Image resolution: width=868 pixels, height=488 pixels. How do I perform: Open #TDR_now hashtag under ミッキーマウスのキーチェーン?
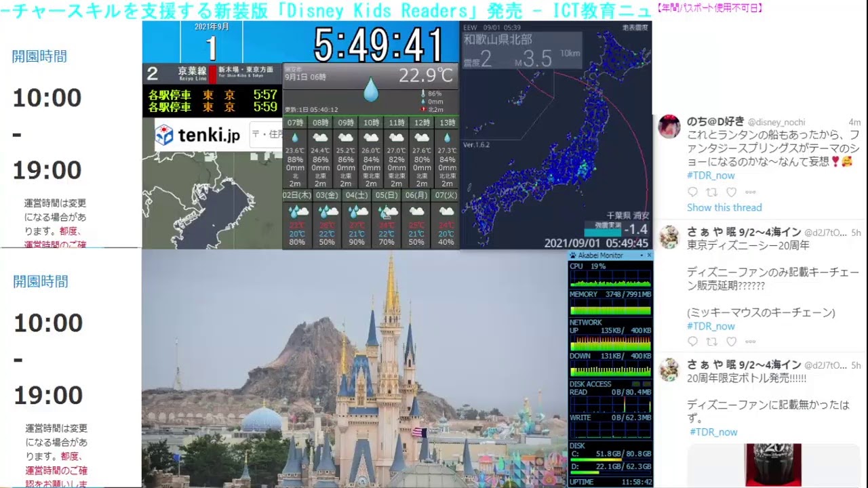(711, 326)
